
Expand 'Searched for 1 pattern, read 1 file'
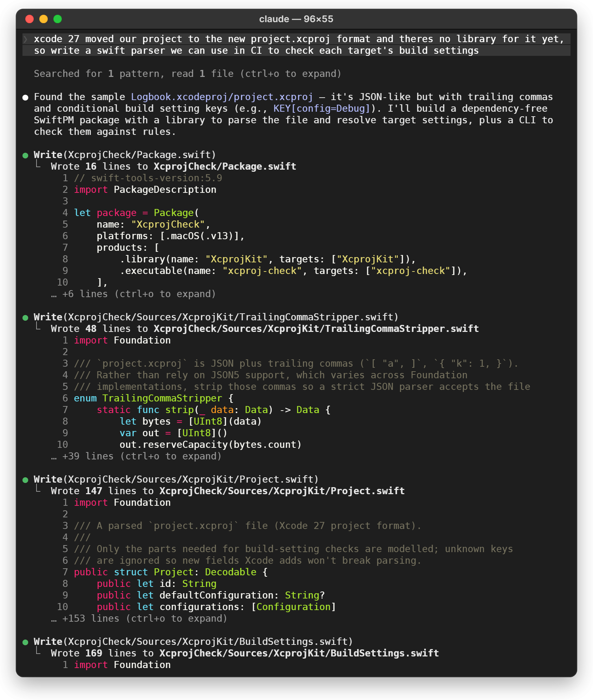(187, 74)
